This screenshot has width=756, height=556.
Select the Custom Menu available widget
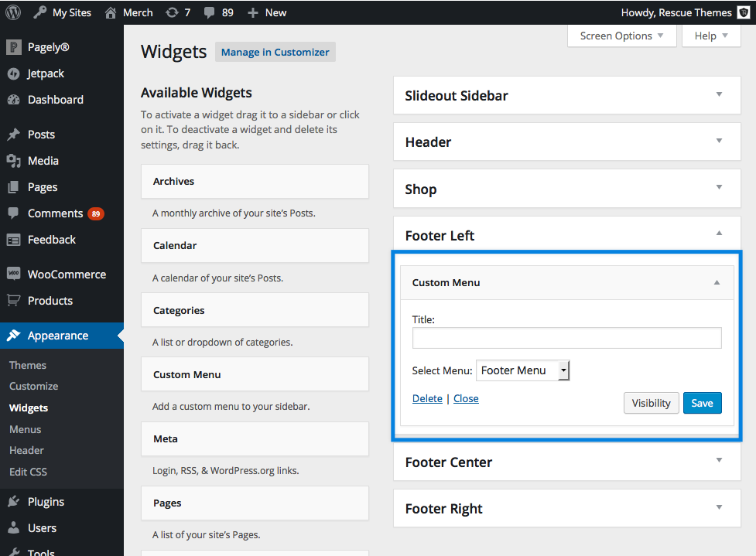pyautogui.click(x=255, y=374)
